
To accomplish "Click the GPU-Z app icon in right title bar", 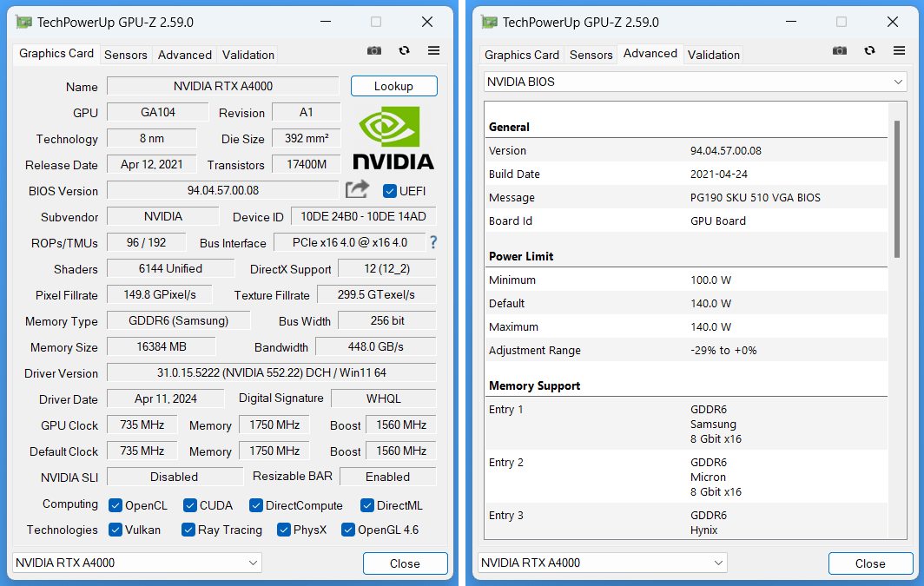I will 490,23.
